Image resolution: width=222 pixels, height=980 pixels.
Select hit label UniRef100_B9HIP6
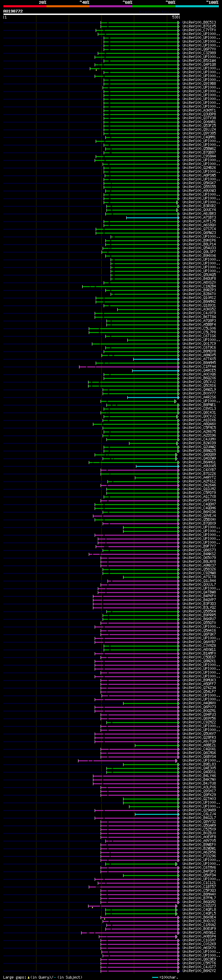point(199,241)
